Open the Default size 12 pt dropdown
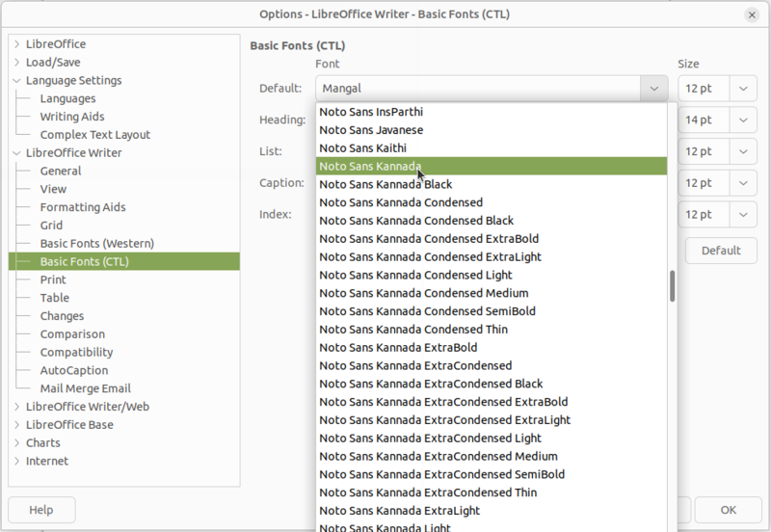 coord(743,89)
